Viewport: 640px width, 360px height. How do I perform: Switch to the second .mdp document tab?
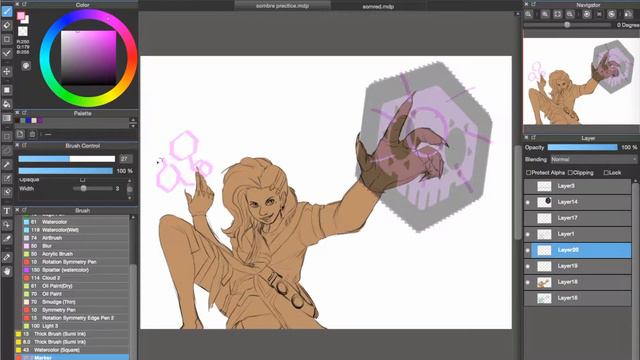coord(378,6)
